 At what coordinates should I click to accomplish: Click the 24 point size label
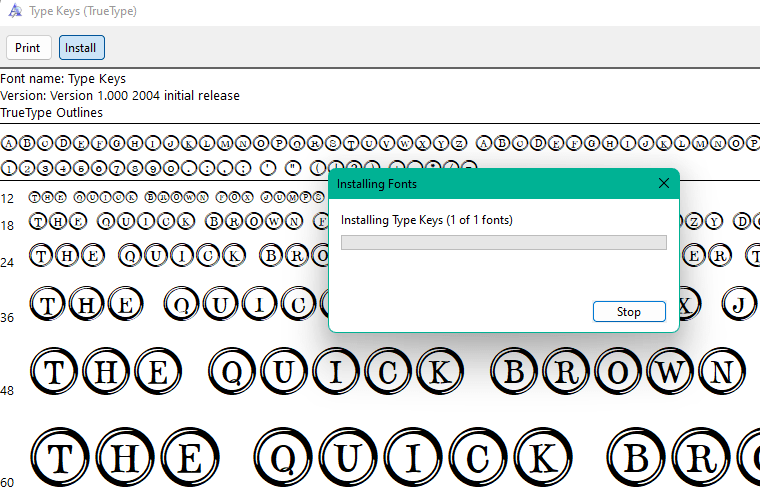click(8, 262)
